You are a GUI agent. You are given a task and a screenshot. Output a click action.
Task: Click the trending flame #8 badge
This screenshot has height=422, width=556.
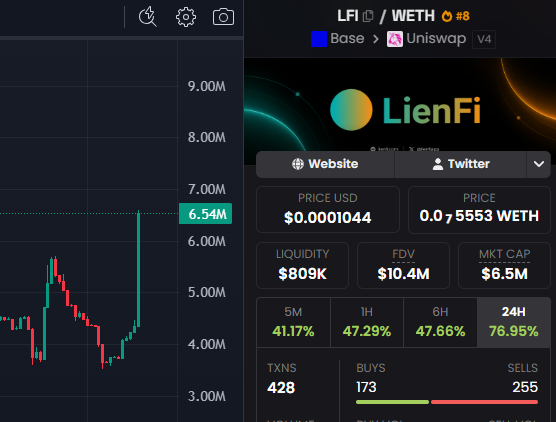click(456, 16)
